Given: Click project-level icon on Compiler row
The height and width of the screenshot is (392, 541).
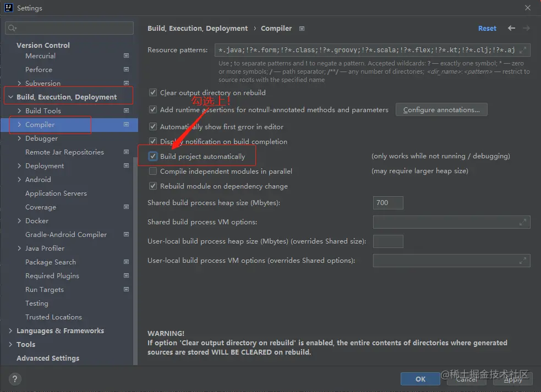Looking at the screenshot, I should tap(126, 124).
